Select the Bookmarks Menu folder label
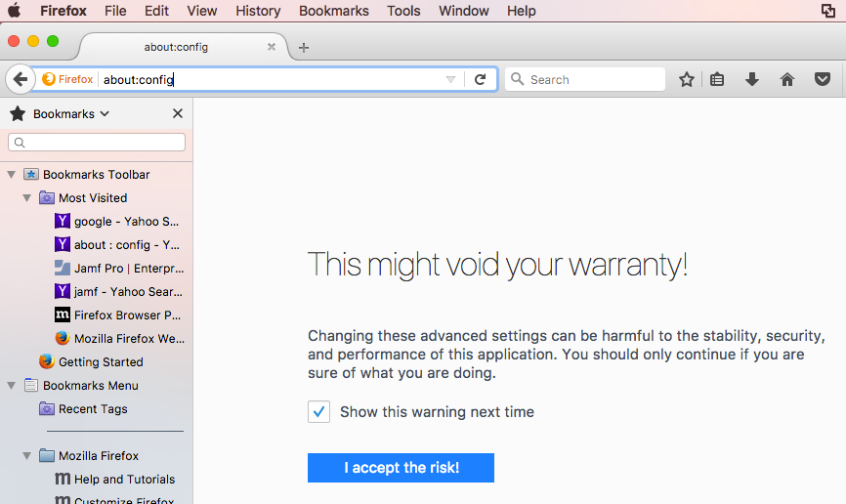The width and height of the screenshot is (846, 504). click(91, 385)
